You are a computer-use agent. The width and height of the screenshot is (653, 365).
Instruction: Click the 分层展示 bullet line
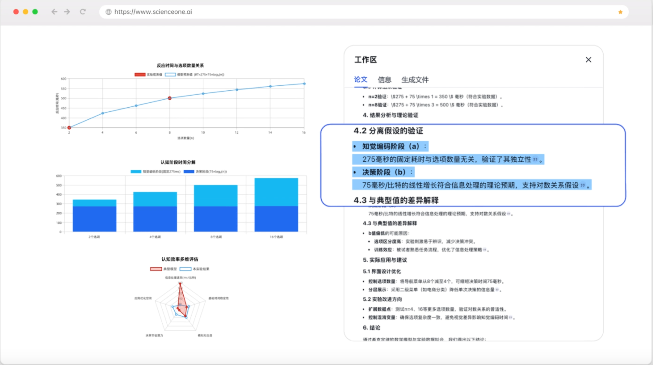tap(435, 290)
